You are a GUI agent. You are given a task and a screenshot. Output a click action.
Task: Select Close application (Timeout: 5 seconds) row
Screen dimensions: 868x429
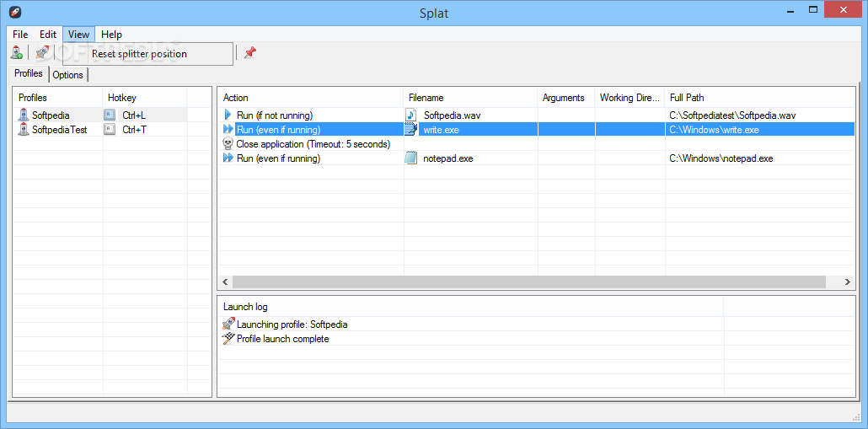pos(536,144)
